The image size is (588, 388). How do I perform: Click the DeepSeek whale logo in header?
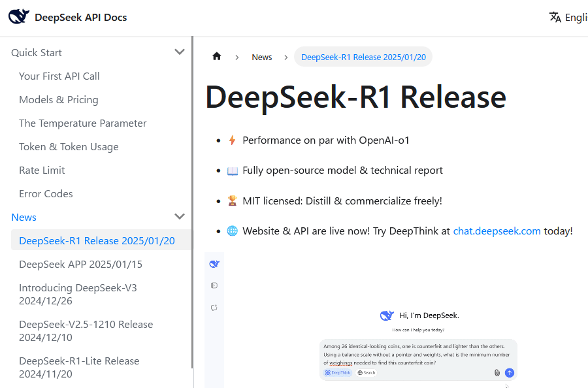click(19, 17)
